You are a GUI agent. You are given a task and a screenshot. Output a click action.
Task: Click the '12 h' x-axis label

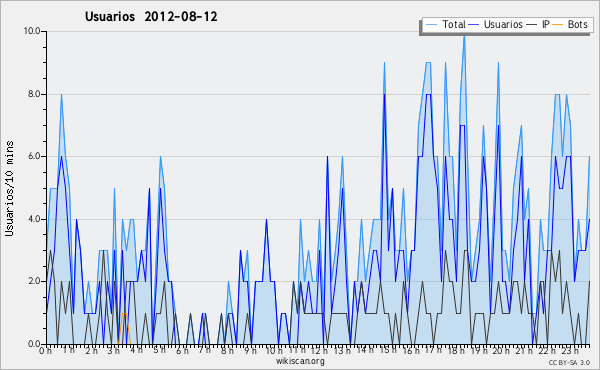tap(319, 350)
